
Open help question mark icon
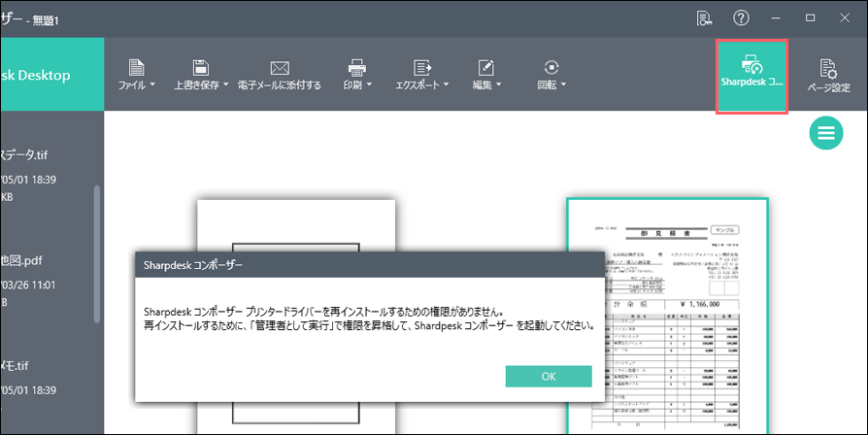pos(741,17)
